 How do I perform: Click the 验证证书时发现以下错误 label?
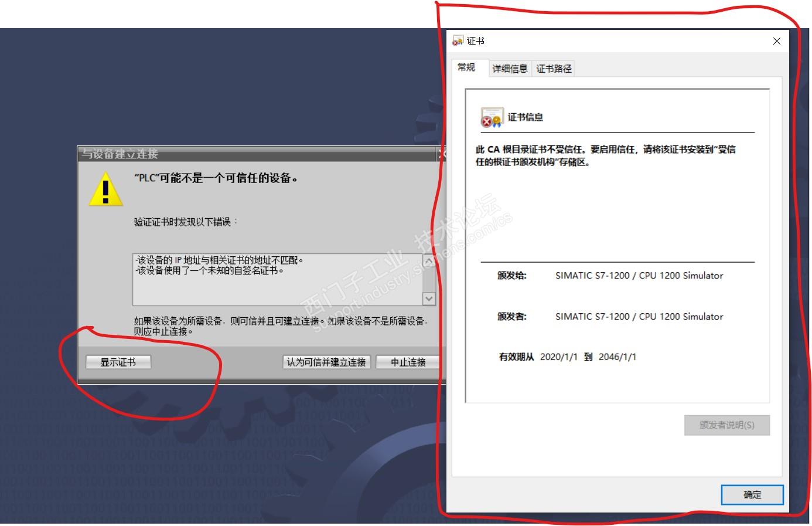click(186, 222)
